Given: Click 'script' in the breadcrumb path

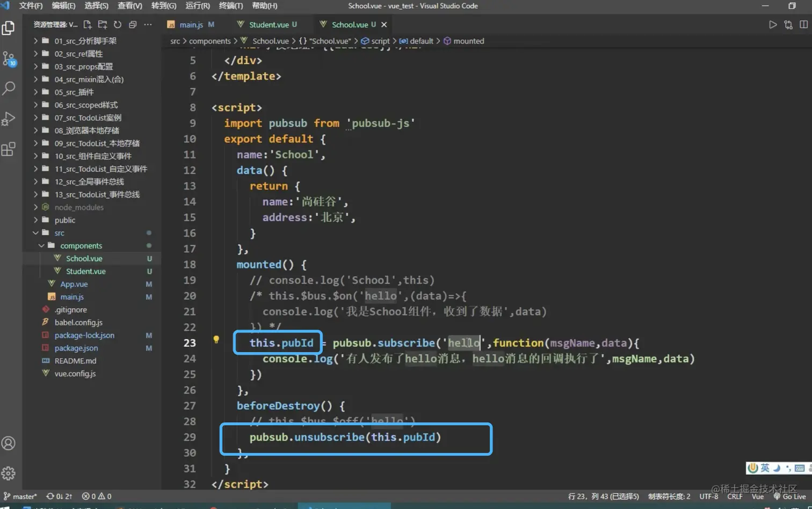Looking at the screenshot, I should coord(380,41).
